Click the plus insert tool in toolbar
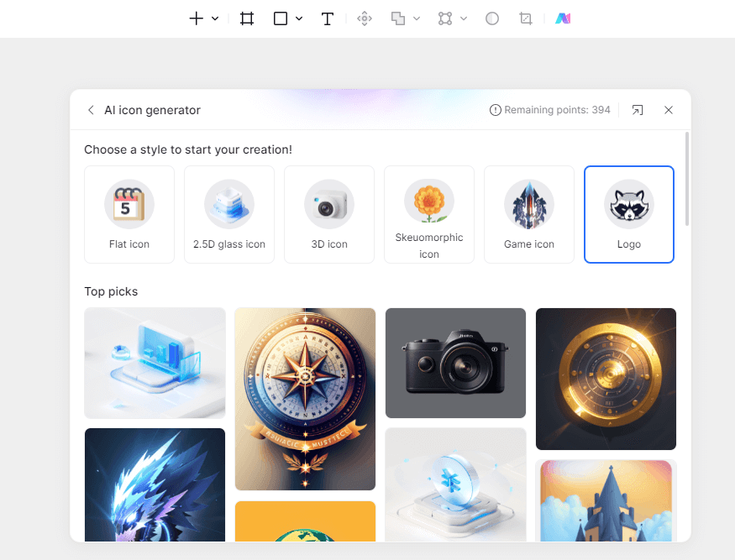735x560 pixels. pos(196,18)
